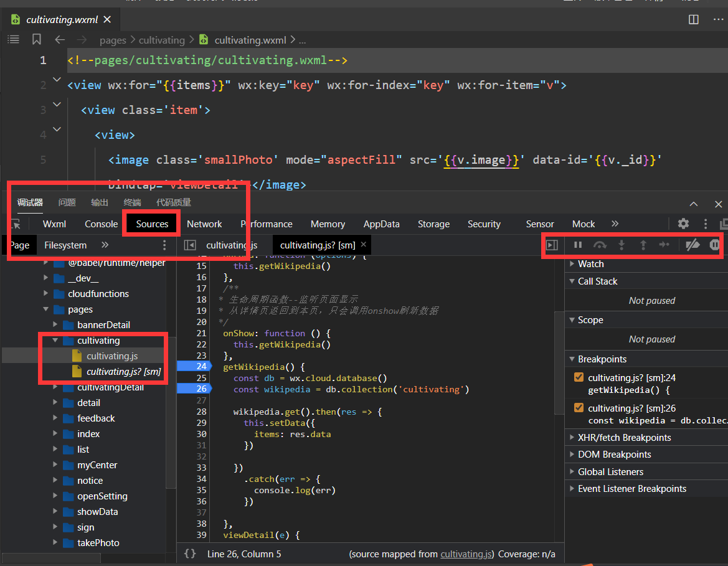
Task: Click the pages breadcrumb segment
Action: tap(113, 40)
